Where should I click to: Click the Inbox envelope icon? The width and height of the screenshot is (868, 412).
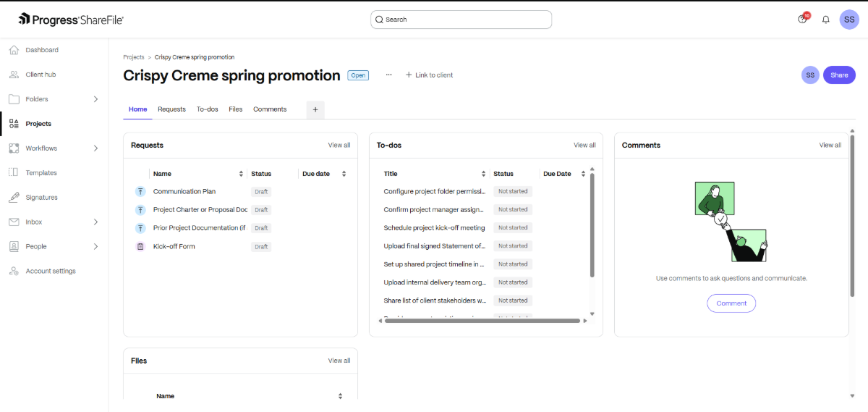14,222
